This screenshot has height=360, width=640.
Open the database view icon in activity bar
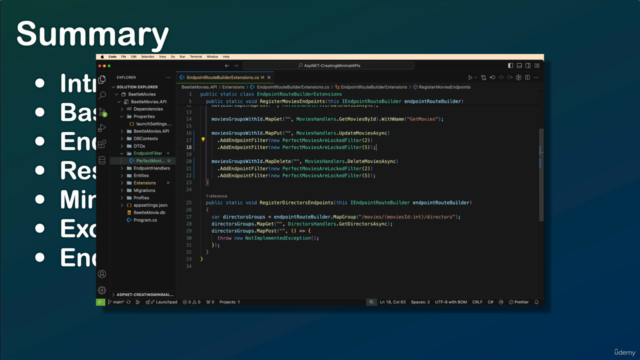coord(102,160)
